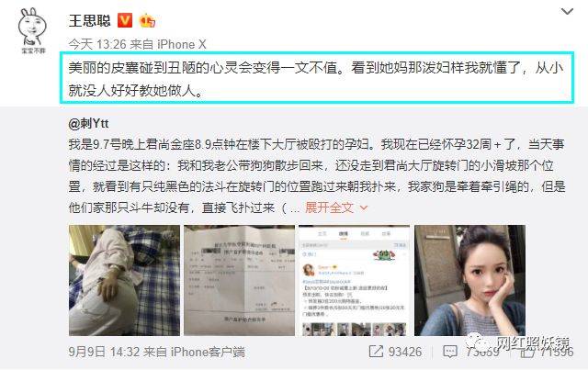Open the post options chevron menu
The height and width of the screenshot is (370, 588).
click(x=567, y=12)
